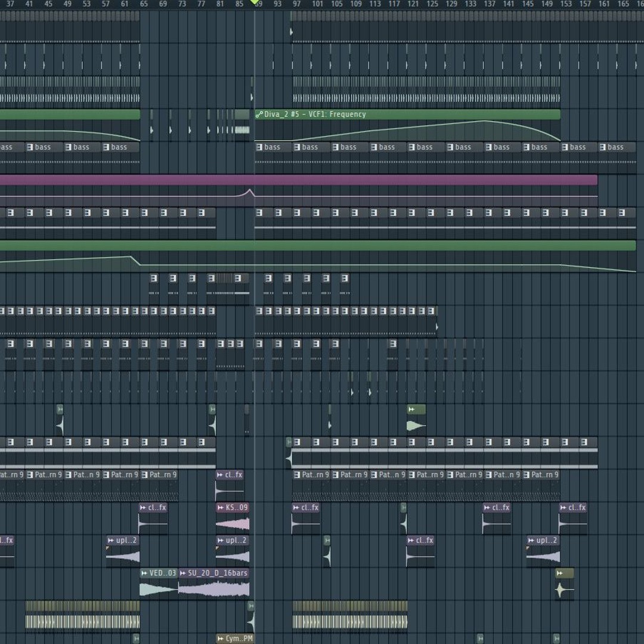This screenshot has height=644, width=644.
Task: Set the position to bar 65 on the ruler
Action: click(x=144, y=4)
